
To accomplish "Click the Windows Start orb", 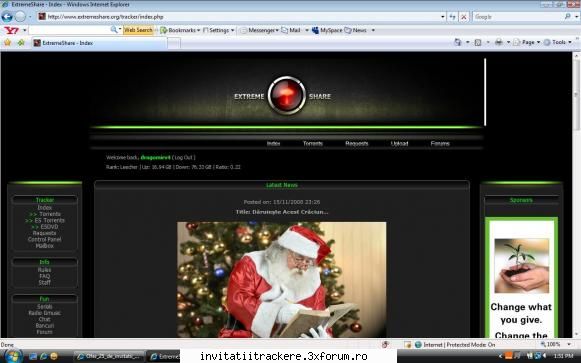I will 13,356.
